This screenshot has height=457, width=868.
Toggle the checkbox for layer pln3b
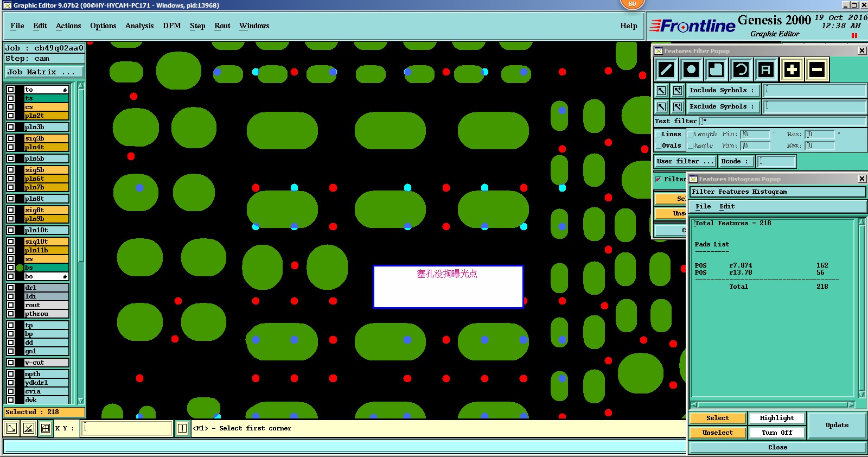tap(11, 127)
